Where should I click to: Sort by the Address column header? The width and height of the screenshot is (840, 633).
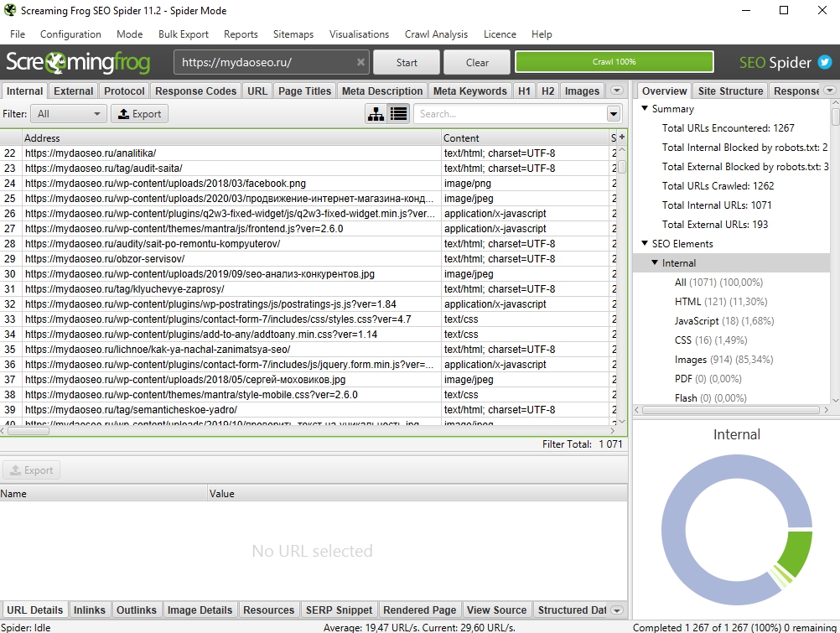pos(231,137)
